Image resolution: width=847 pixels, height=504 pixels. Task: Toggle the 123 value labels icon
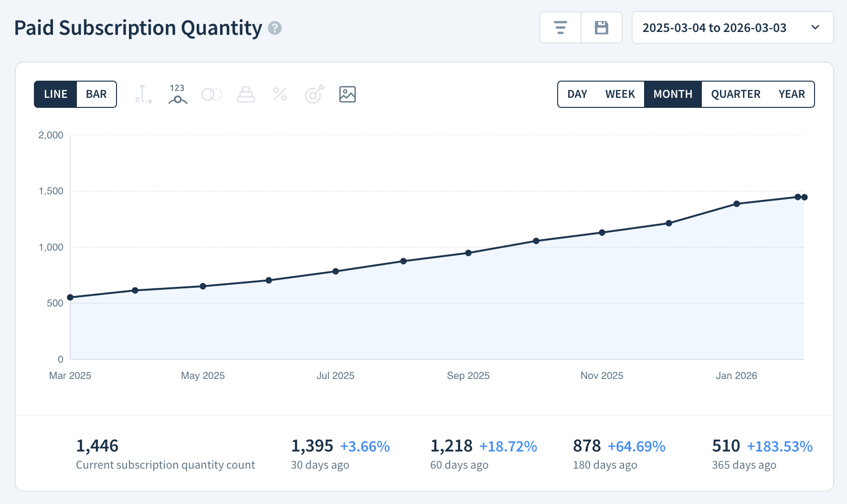[177, 94]
